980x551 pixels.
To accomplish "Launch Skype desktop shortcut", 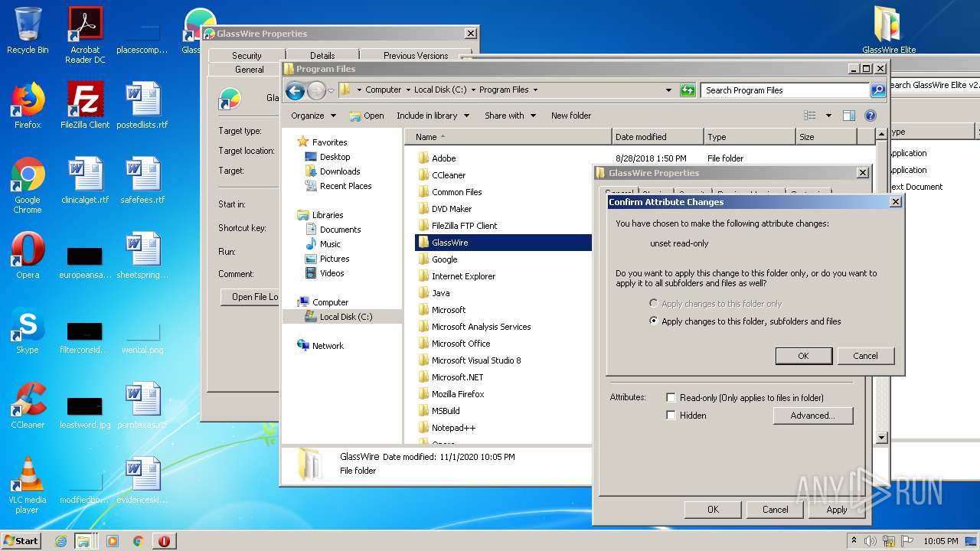I will [x=28, y=331].
